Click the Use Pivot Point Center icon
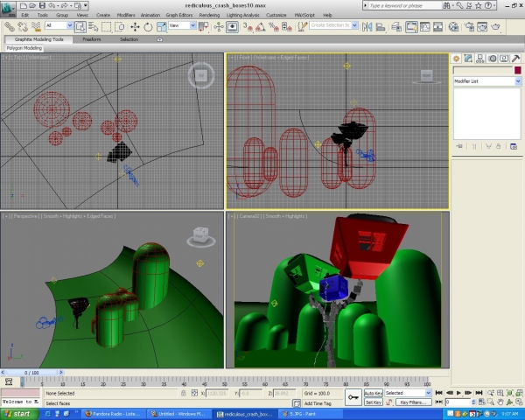The width and height of the screenshot is (525, 420). coord(203,26)
